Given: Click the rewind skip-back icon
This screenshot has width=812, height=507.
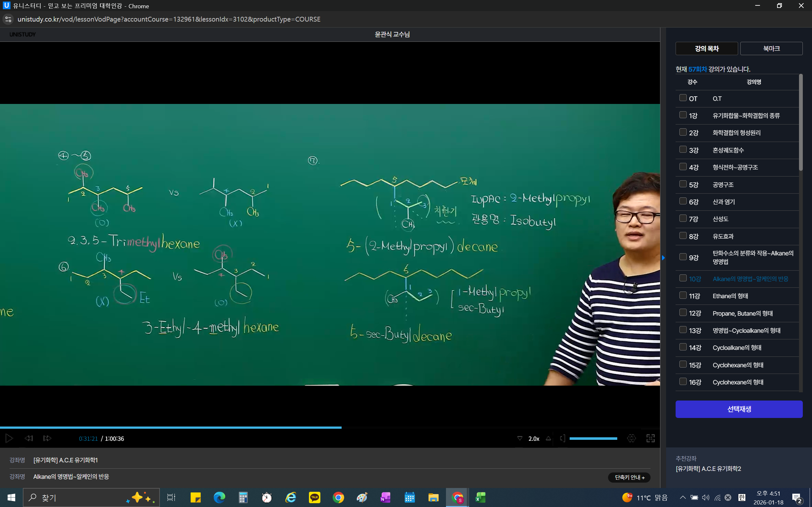Looking at the screenshot, I should tap(29, 438).
